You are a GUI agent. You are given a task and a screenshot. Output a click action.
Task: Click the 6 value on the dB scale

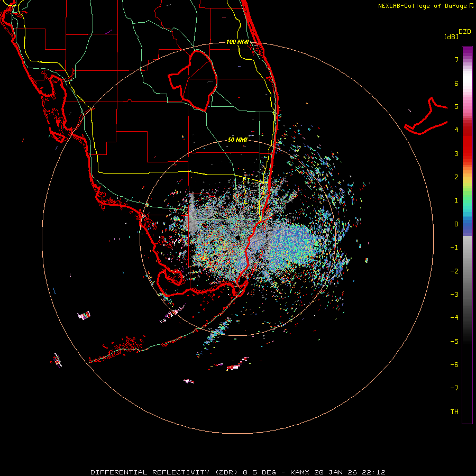pyautogui.click(x=456, y=83)
